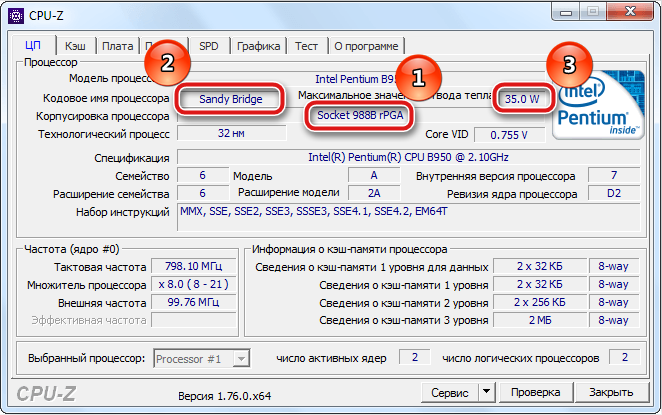Click the Закрыть button

click(x=611, y=393)
